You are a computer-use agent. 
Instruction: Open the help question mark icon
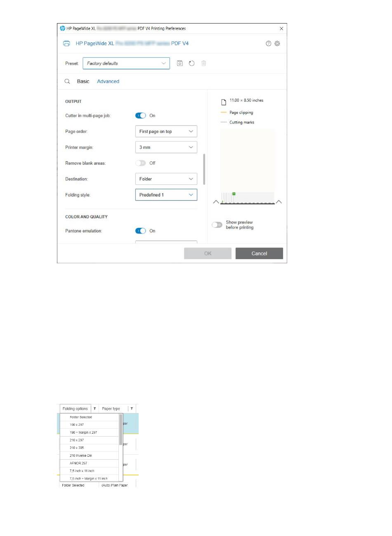(x=269, y=43)
